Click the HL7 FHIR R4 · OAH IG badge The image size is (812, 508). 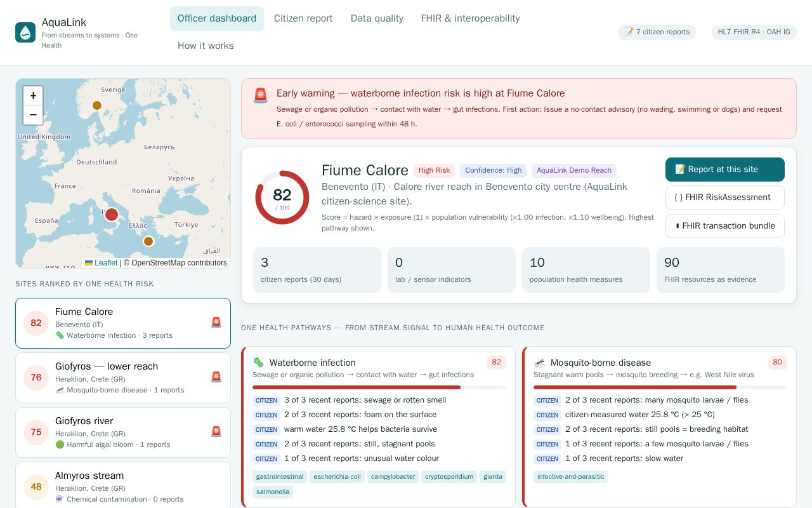click(754, 32)
